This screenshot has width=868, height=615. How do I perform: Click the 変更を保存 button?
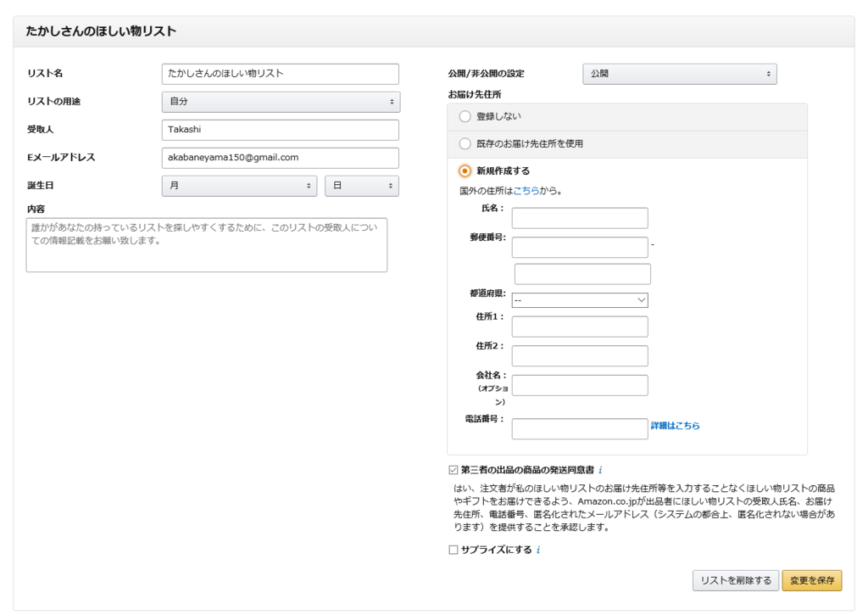(811, 580)
